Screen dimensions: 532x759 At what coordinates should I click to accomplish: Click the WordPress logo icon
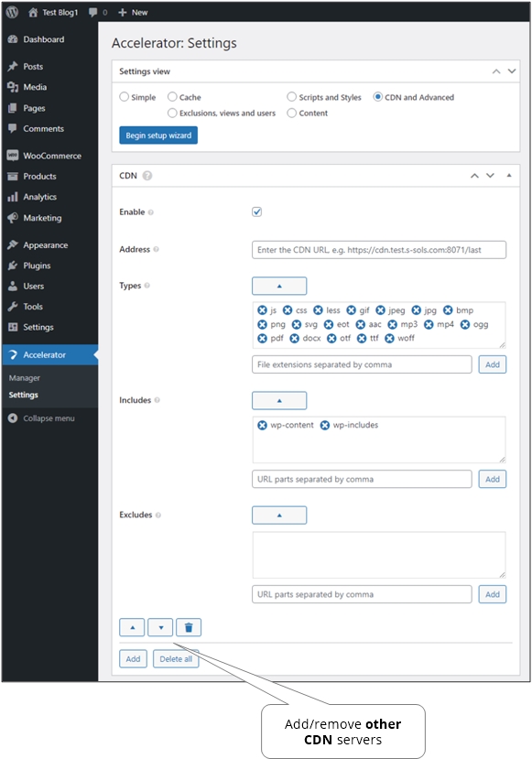coord(12,12)
